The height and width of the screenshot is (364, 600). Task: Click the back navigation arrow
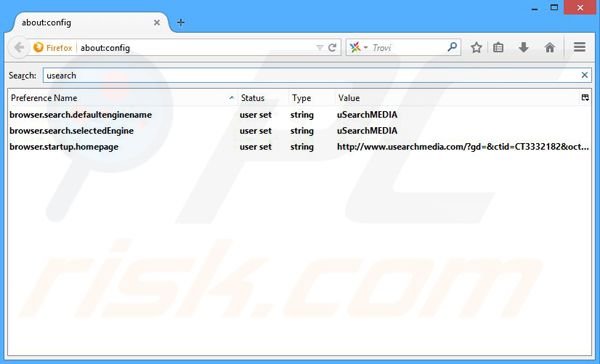pos(19,47)
